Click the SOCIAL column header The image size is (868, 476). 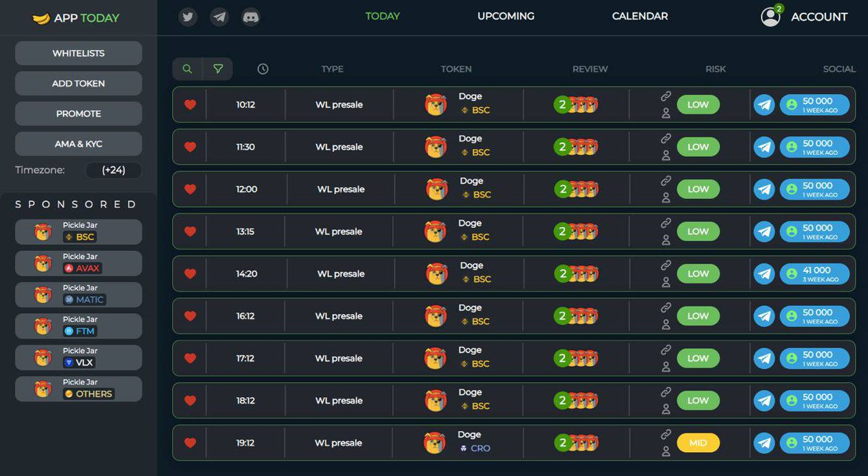click(839, 69)
